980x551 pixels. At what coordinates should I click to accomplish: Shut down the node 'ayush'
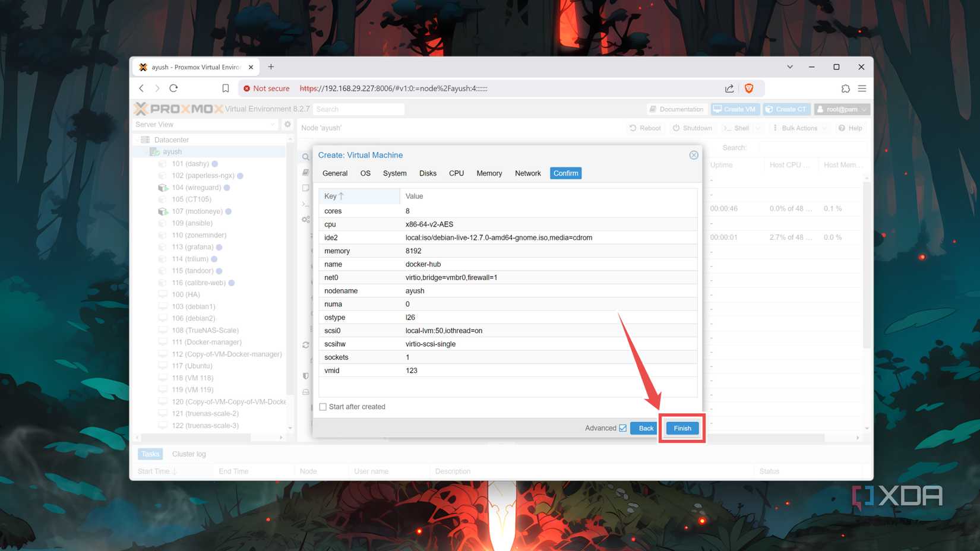(x=692, y=128)
